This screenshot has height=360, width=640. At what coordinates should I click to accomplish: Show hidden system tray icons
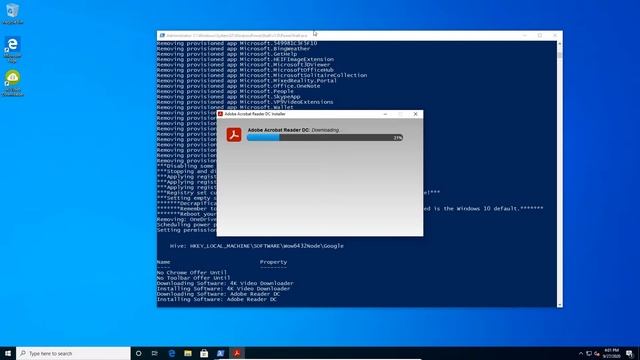tap(581, 353)
